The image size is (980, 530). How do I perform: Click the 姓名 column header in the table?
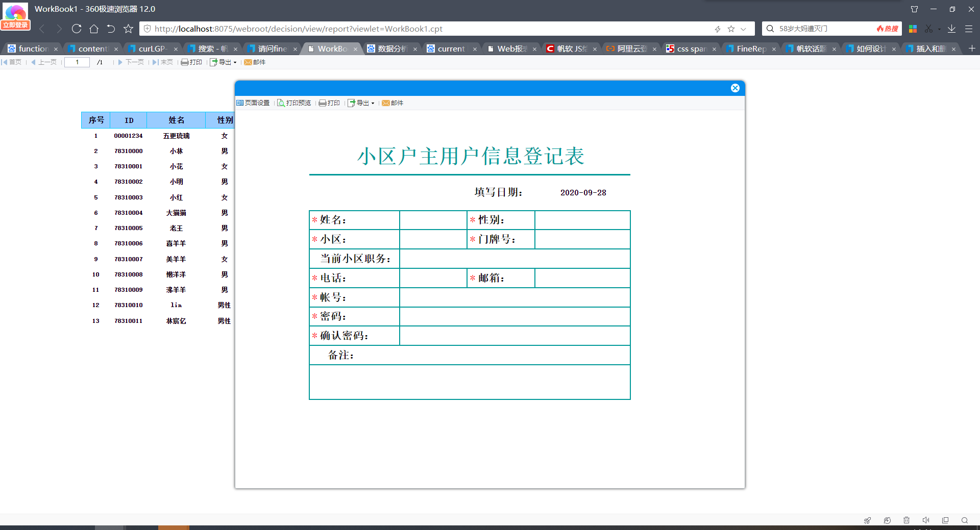[176, 120]
